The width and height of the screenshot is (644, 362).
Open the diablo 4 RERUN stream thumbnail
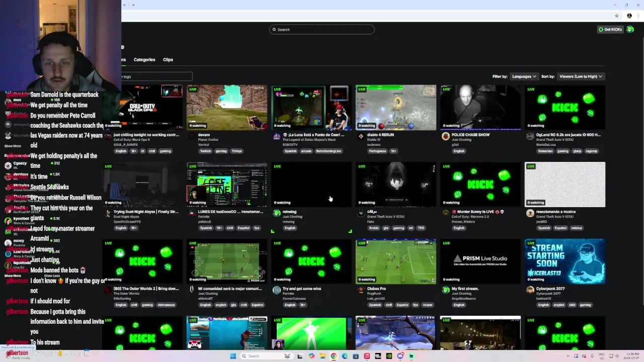click(x=396, y=108)
